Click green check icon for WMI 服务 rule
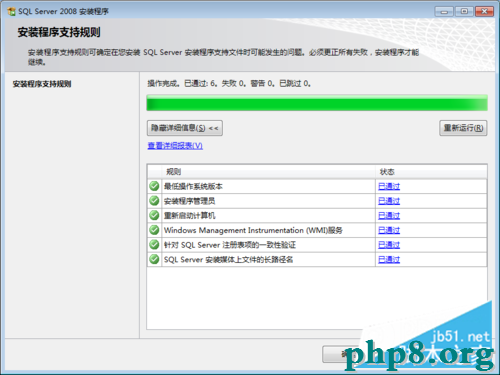The width and height of the screenshot is (500, 375). click(x=154, y=230)
